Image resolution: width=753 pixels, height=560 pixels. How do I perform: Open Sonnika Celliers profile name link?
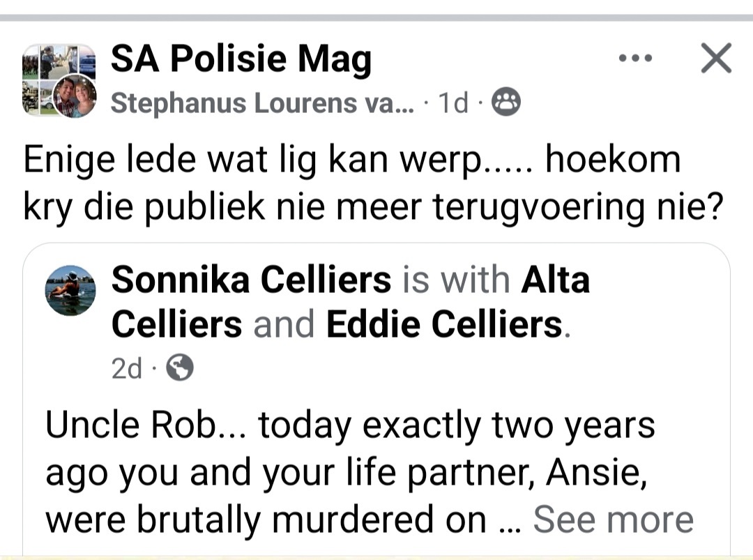(x=251, y=280)
